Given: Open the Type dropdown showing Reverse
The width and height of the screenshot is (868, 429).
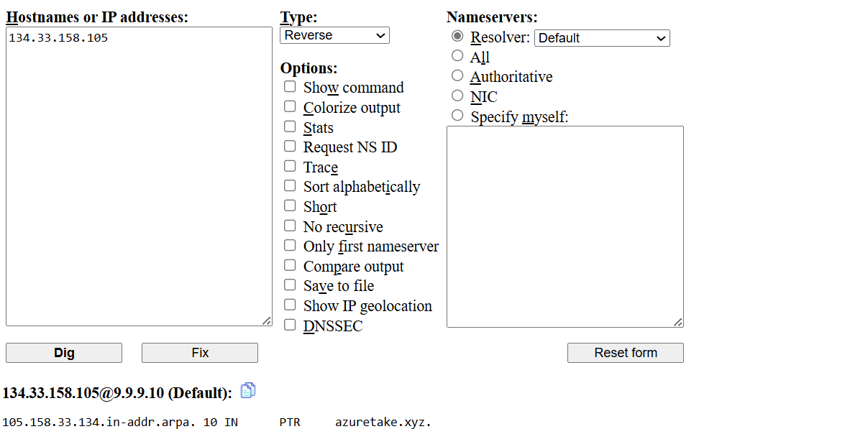Looking at the screenshot, I should click(x=334, y=34).
